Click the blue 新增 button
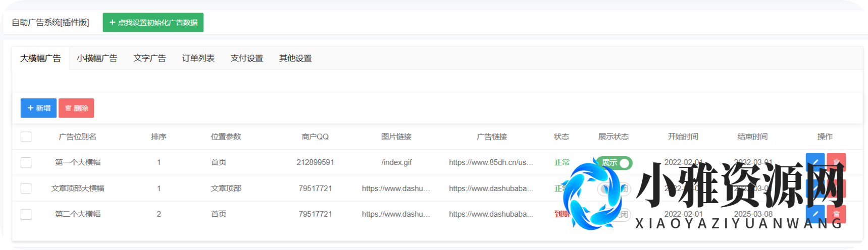The height and width of the screenshot is (250, 868). (38, 108)
